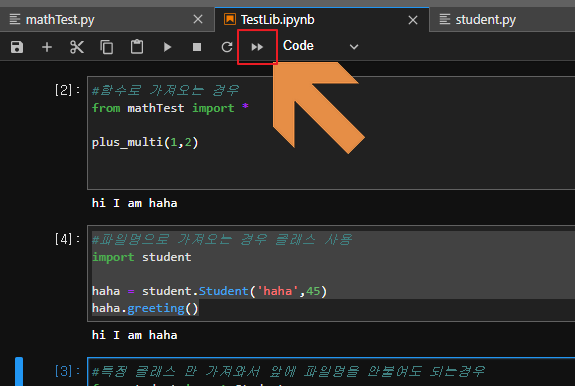Select the cell [3] prompt label

pyautogui.click(x=67, y=371)
